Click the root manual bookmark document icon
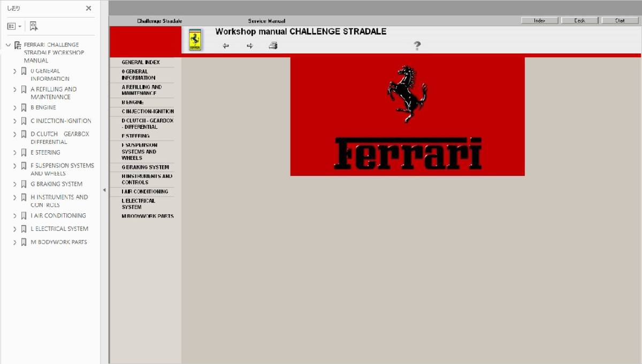642x364 pixels. pos(18,45)
